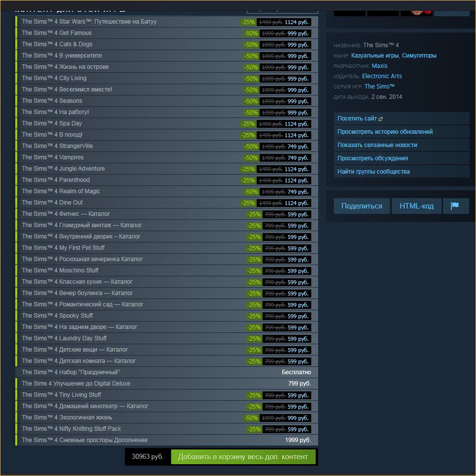Select The Sims 4 На заднем дворе — Каталог row

(167, 327)
